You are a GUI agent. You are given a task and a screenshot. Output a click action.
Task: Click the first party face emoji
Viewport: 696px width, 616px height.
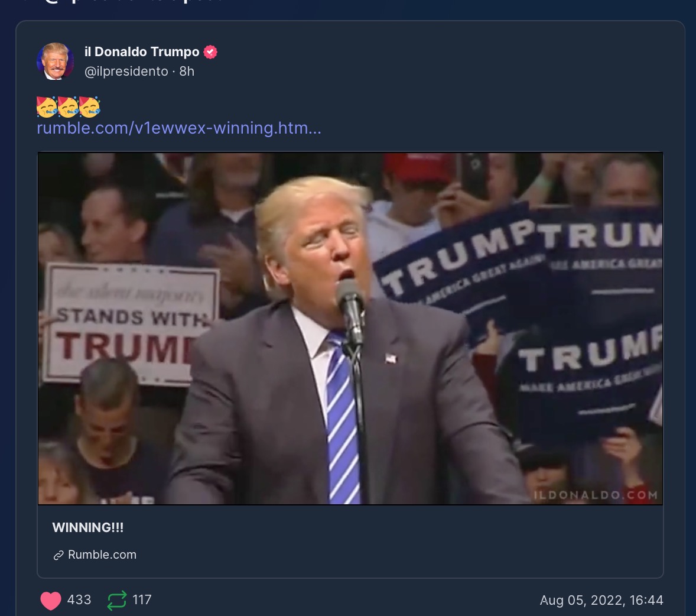(x=47, y=107)
